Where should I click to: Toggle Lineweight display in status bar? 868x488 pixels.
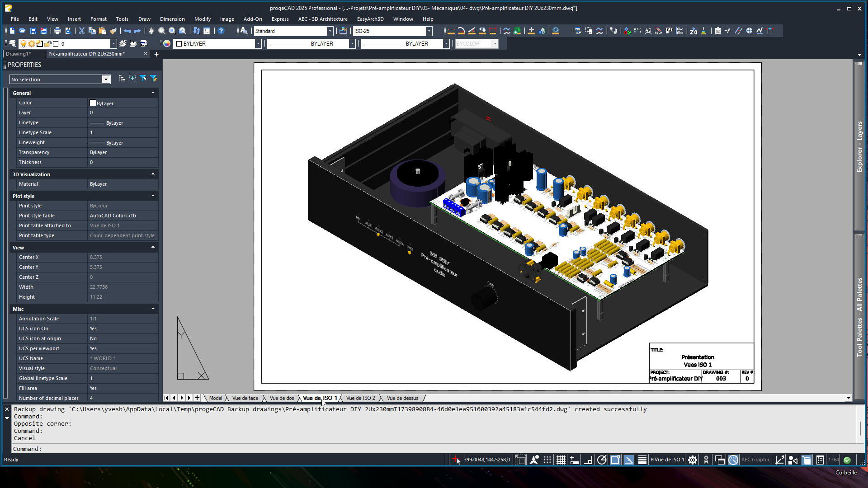pyautogui.click(x=642, y=460)
